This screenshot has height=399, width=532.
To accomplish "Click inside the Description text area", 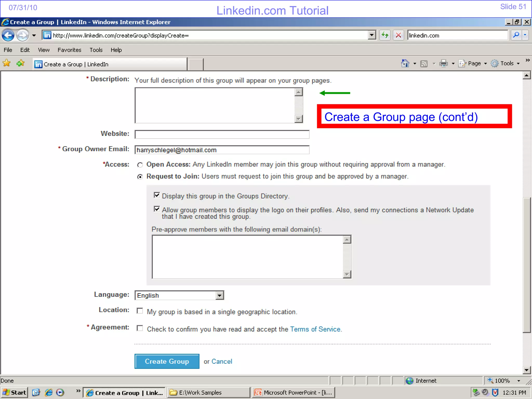I will (215, 105).
